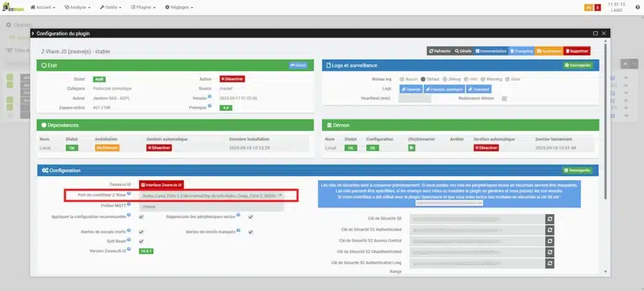Image resolution: width=644 pixels, height=291 pixels.
Task: Regenerate the S2 Access Control security key
Action: click(x=550, y=241)
